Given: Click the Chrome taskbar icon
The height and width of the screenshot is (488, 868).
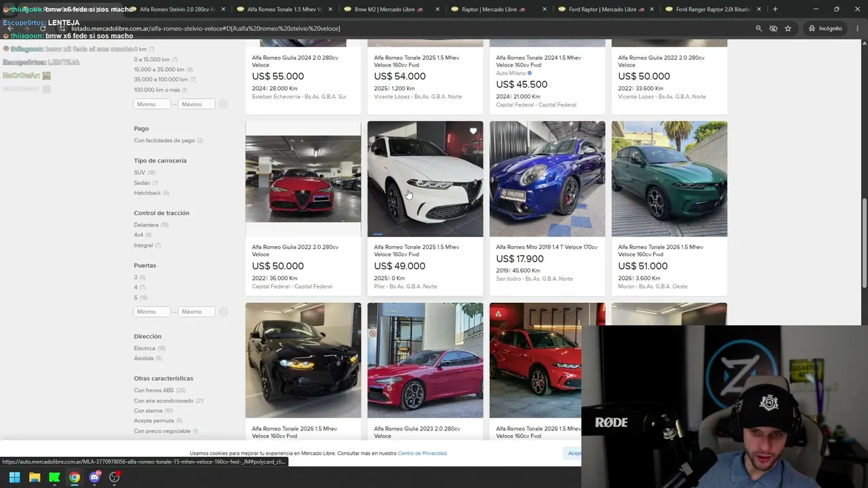Looking at the screenshot, I should coord(75,477).
